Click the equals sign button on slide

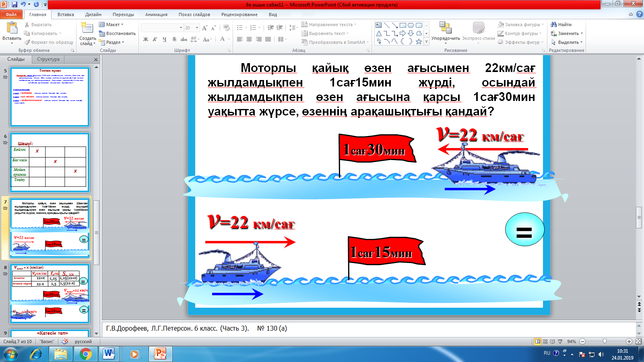(524, 230)
